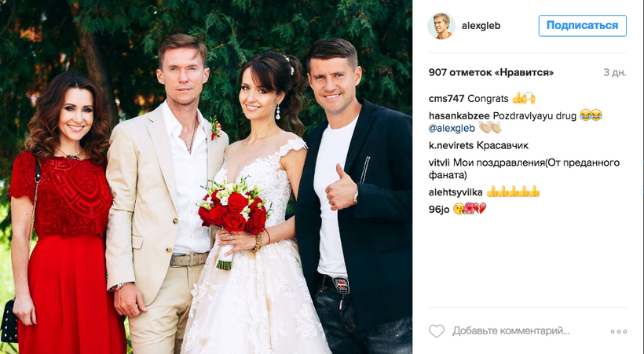This screenshot has height=354, width=644.
Task: Click the thumbs-up emojis in alehtsyvilka's comment
Action: (x=514, y=192)
